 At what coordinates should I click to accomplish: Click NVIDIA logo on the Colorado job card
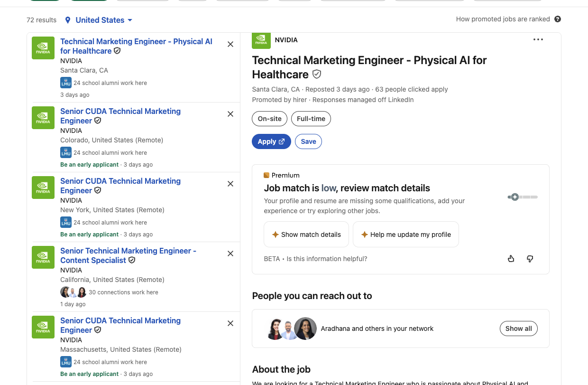pyautogui.click(x=43, y=118)
